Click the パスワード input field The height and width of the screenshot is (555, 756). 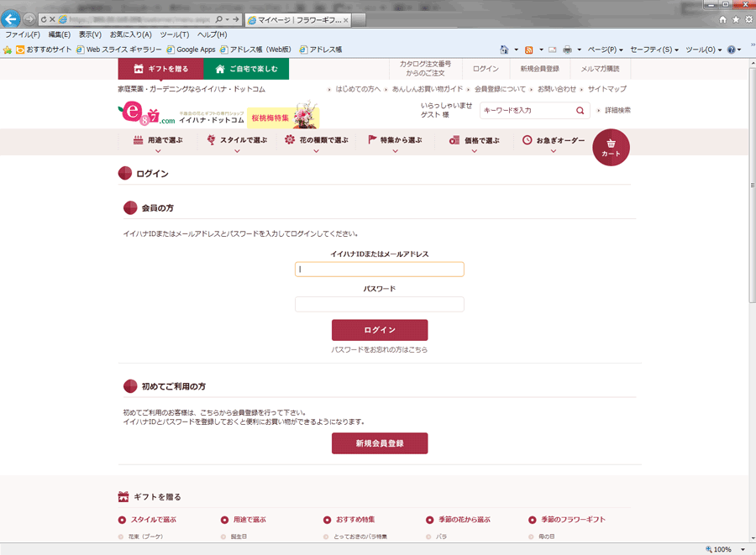click(x=379, y=304)
